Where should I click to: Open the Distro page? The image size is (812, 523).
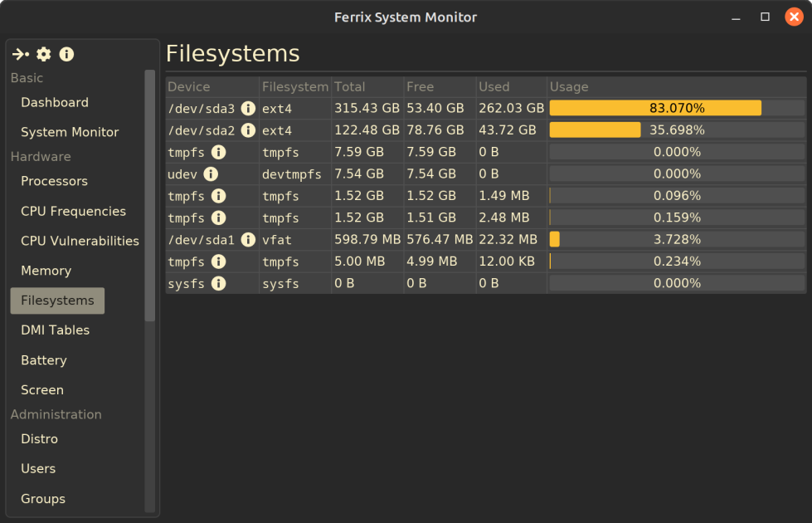[39, 439]
